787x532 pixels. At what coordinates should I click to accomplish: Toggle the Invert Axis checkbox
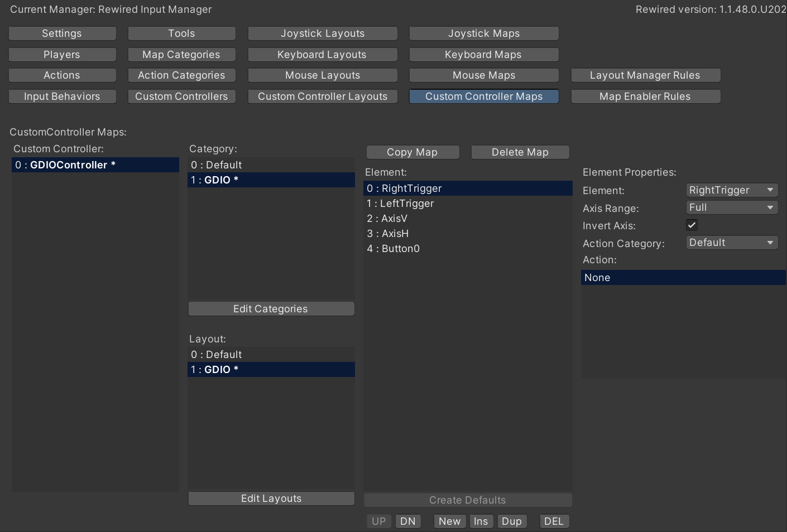pos(692,225)
